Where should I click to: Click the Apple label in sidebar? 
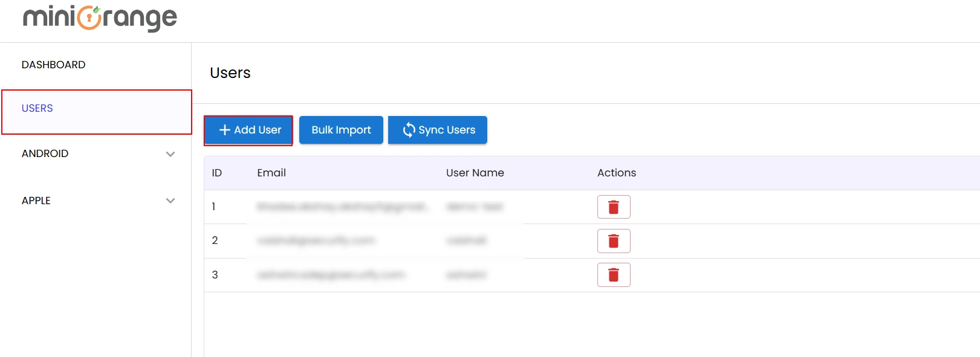point(36,201)
